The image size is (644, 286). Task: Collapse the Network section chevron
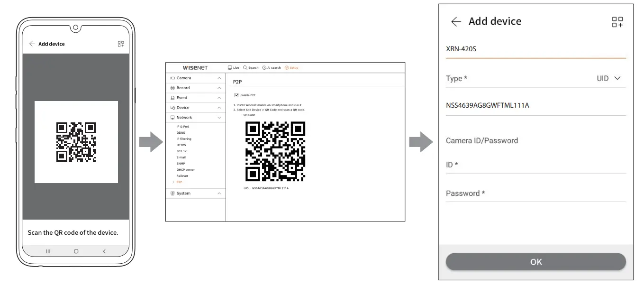coord(219,118)
